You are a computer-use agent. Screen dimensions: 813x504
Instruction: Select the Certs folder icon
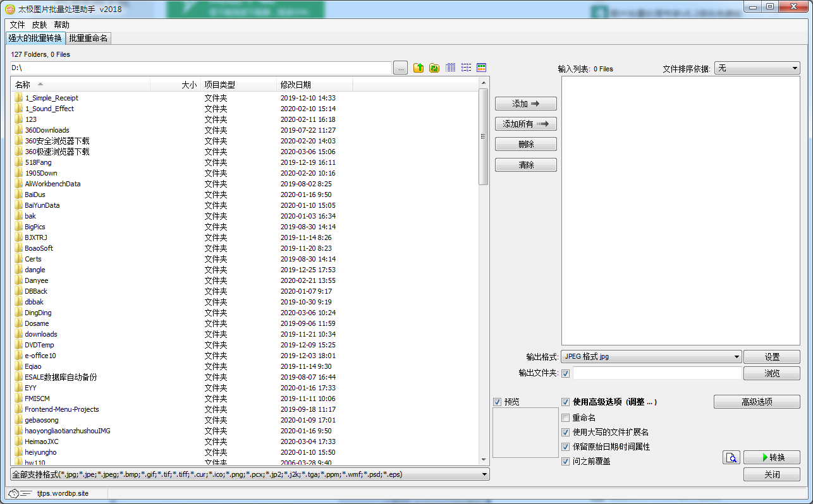pos(19,259)
